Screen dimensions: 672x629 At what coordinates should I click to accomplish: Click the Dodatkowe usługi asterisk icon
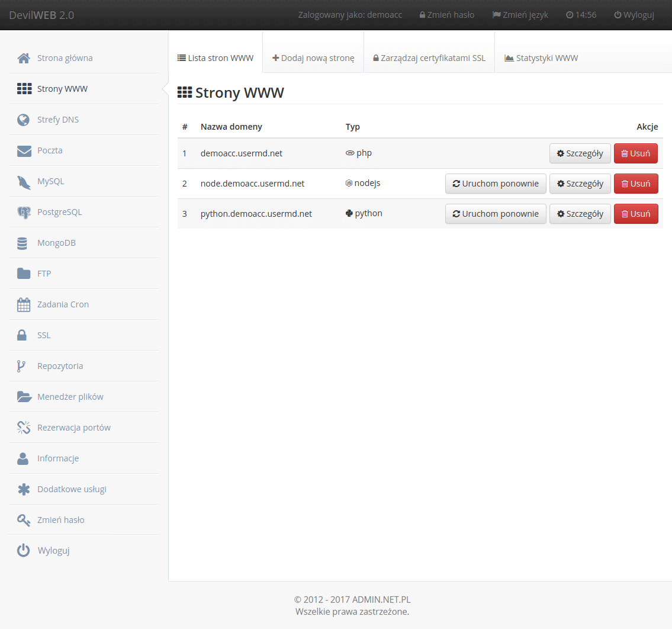[x=24, y=489]
